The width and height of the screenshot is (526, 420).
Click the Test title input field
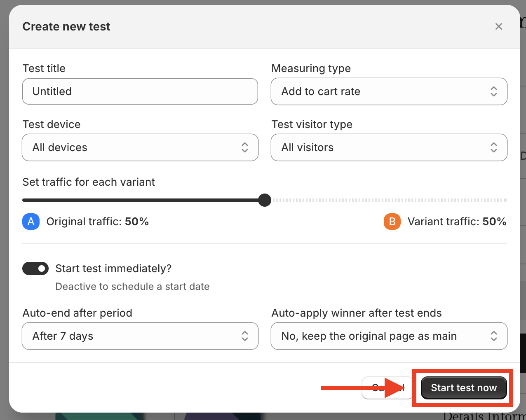140,91
